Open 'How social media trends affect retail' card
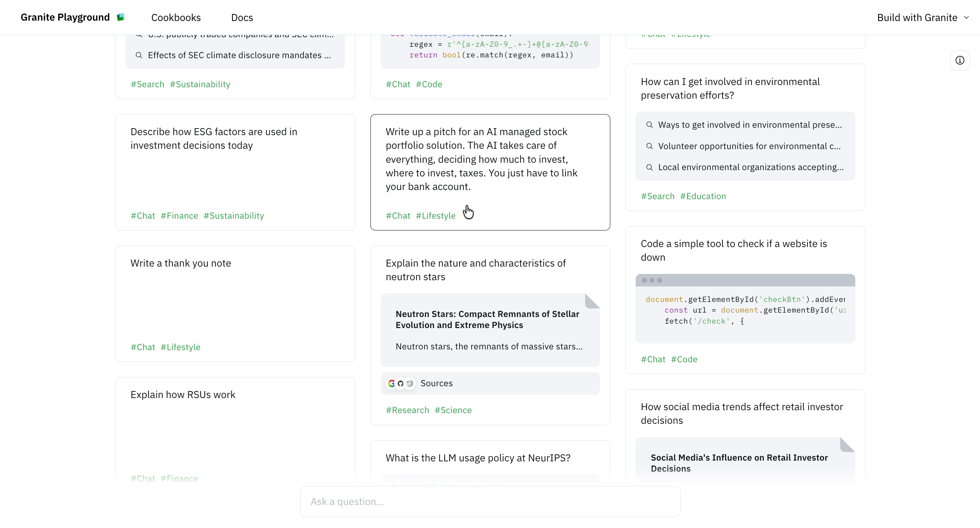 [745, 436]
